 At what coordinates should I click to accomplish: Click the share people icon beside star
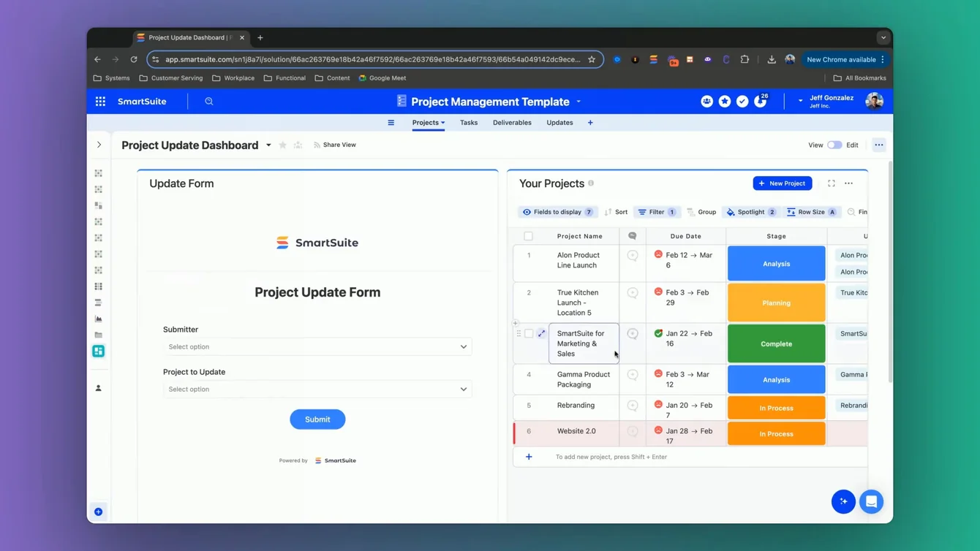click(298, 145)
